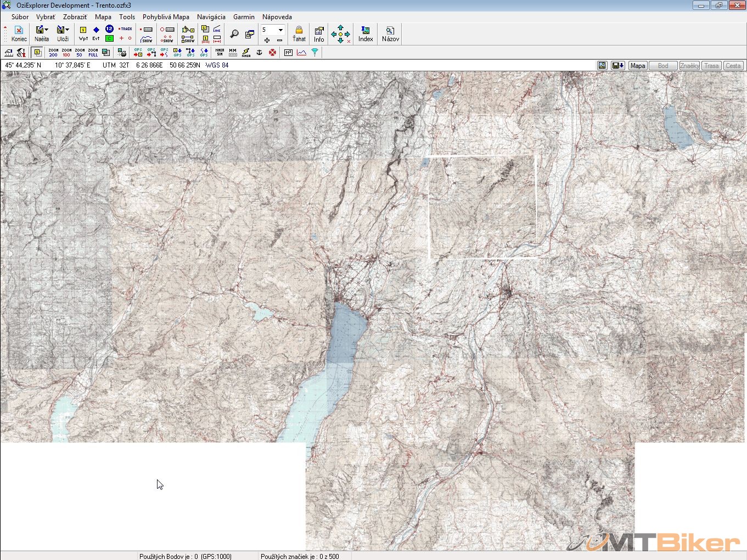Toggle the Ťahať drag map lock
Screen dimensions: 747x560
[x=299, y=33]
